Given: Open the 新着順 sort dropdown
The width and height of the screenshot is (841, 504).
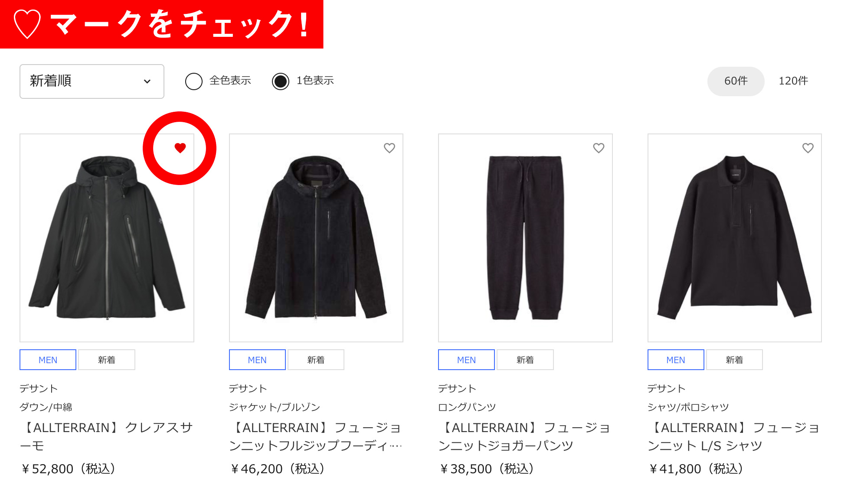Looking at the screenshot, I should coord(92,81).
